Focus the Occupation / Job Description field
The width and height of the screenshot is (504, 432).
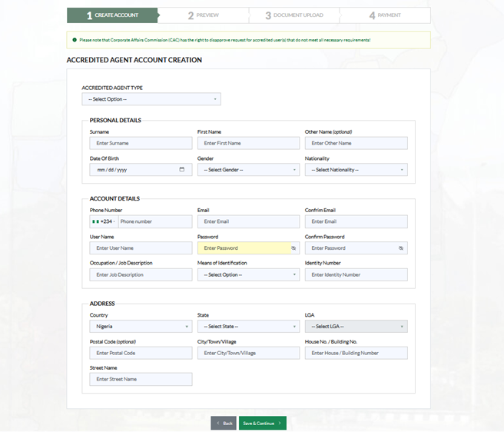pyautogui.click(x=141, y=274)
